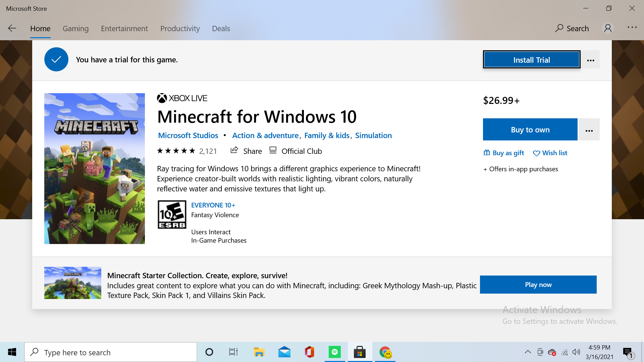
Task: Switch to the Deals tab
Action: click(221, 28)
